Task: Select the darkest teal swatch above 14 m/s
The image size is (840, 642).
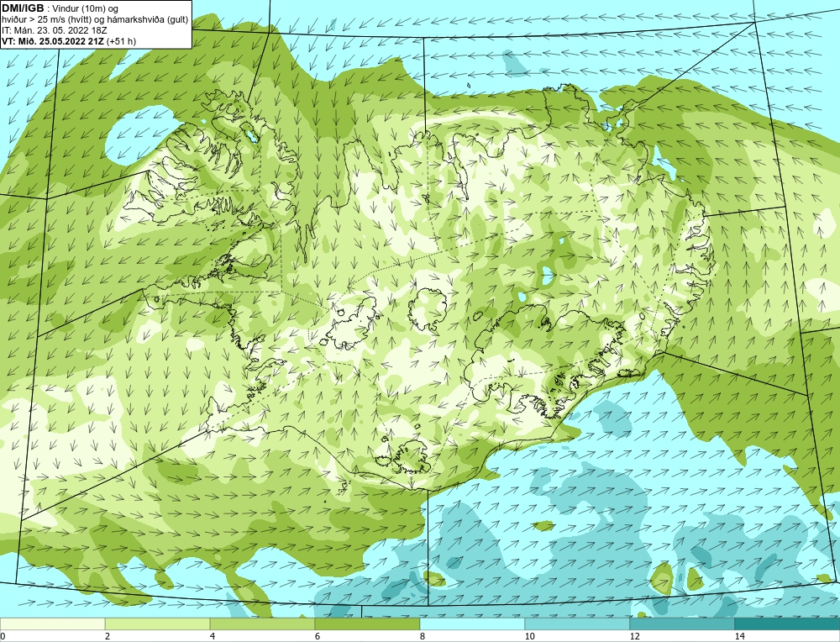Action: click(788, 624)
